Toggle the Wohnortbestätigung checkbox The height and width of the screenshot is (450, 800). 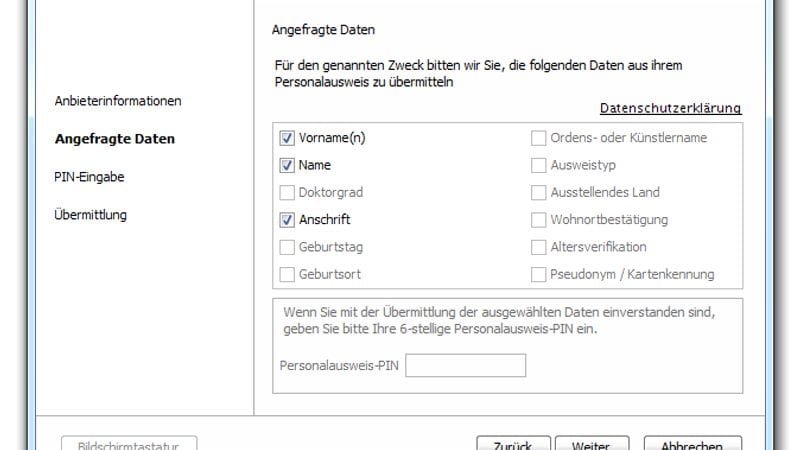[539, 220]
